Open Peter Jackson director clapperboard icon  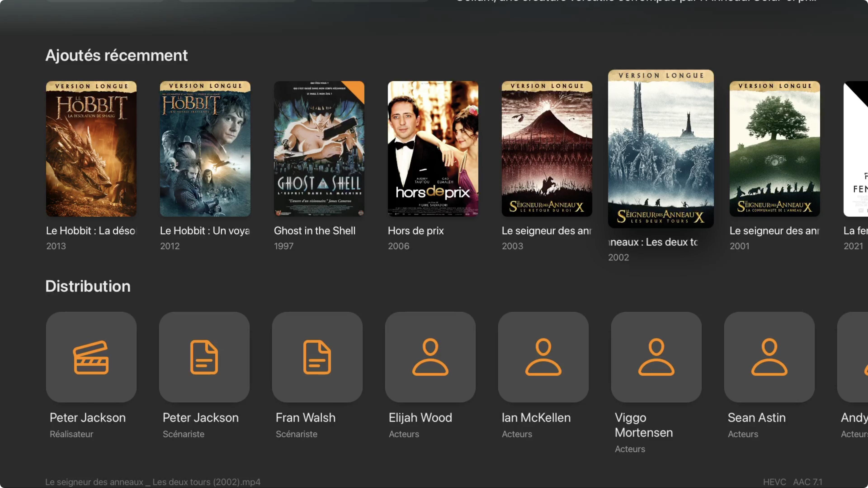point(91,357)
